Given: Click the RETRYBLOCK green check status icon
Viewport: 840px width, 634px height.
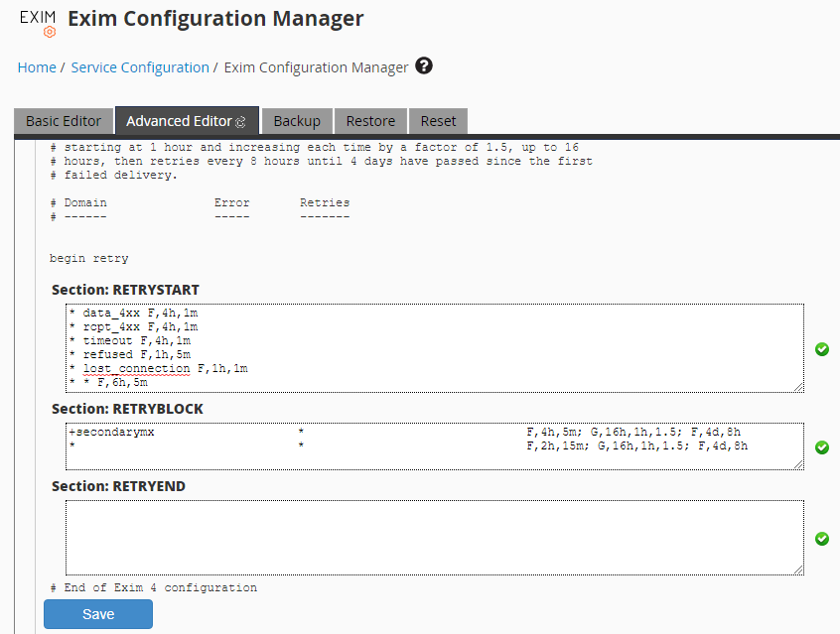Looking at the screenshot, I should (822, 447).
